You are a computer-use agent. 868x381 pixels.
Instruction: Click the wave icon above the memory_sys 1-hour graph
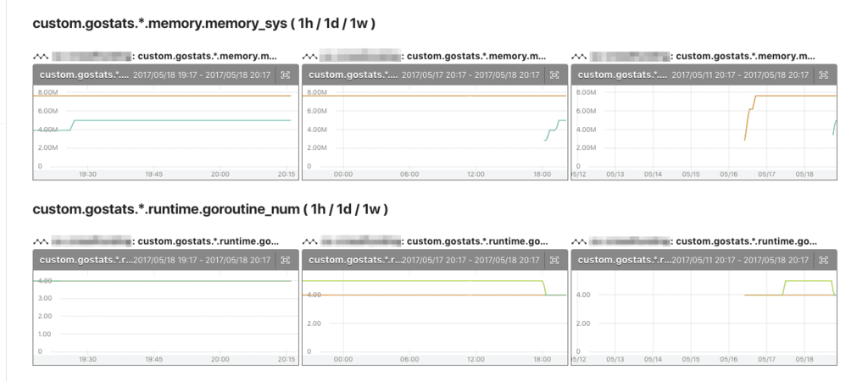coord(41,57)
